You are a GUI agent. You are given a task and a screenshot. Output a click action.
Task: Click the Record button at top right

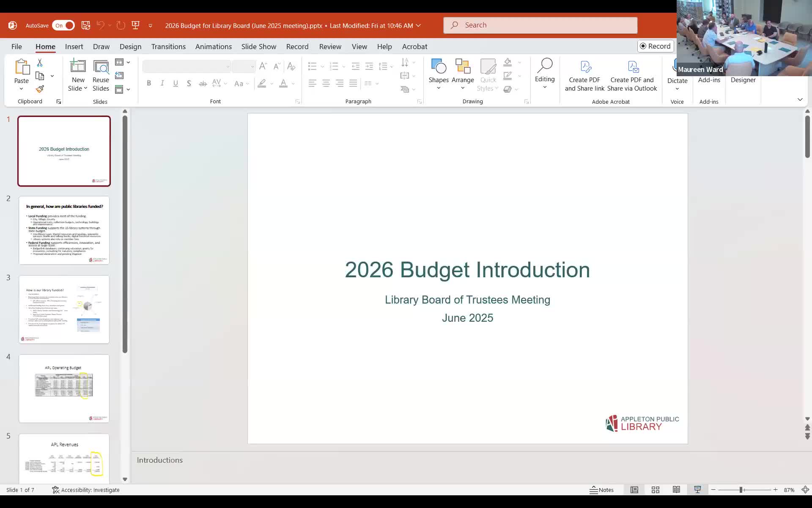pyautogui.click(x=655, y=46)
